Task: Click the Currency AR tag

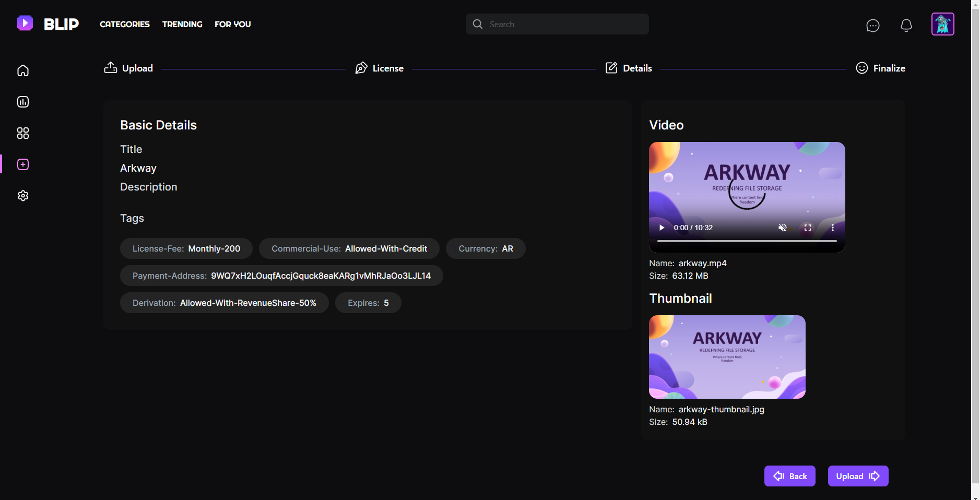Action: pyautogui.click(x=486, y=248)
